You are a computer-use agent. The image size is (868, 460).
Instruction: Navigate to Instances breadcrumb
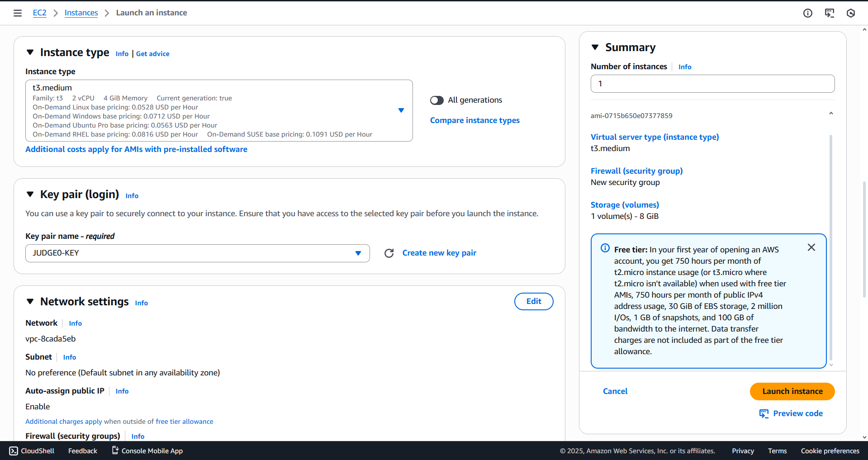click(81, 13)
